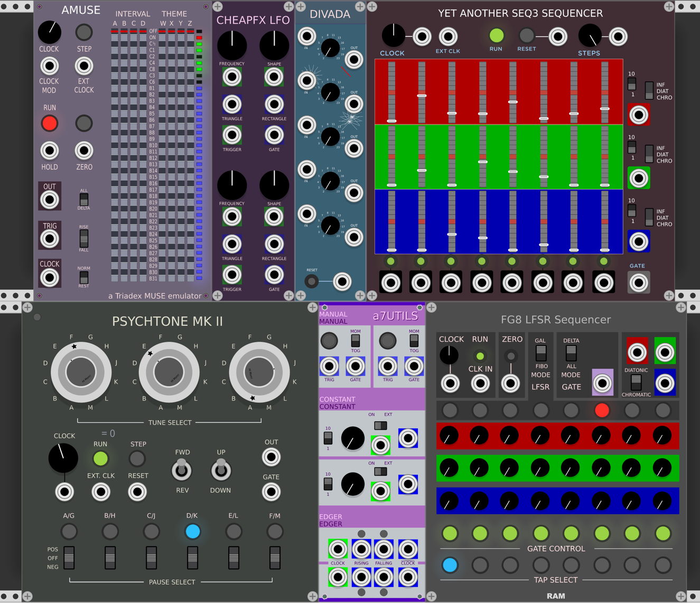The image size is (700, 603).
Task: Turn the upper CONSTANT knob in a7UTILS
Action: (x=352, y=438)
